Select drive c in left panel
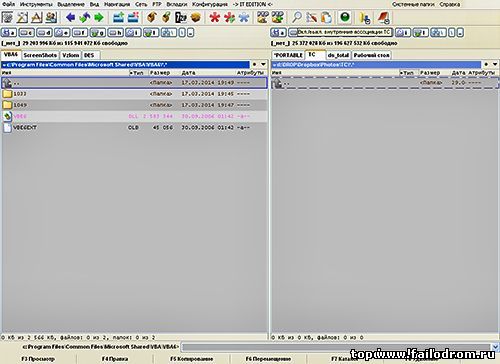Screen dimensions: 500x364 pos(27,33)
